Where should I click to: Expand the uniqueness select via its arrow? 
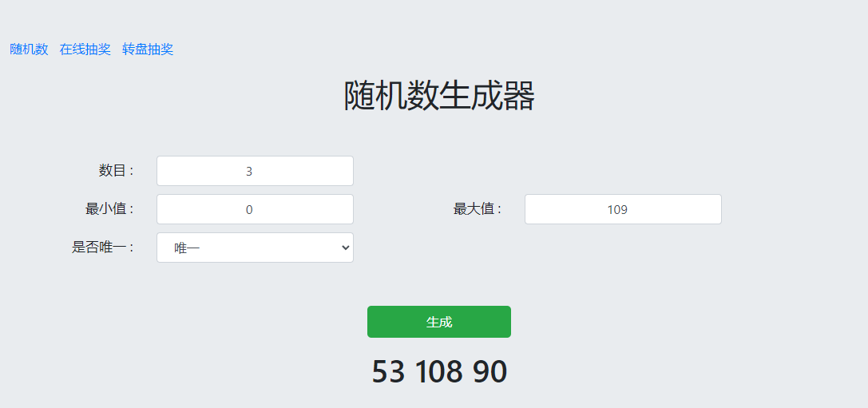pyautogui.click(x=345, y=248)
